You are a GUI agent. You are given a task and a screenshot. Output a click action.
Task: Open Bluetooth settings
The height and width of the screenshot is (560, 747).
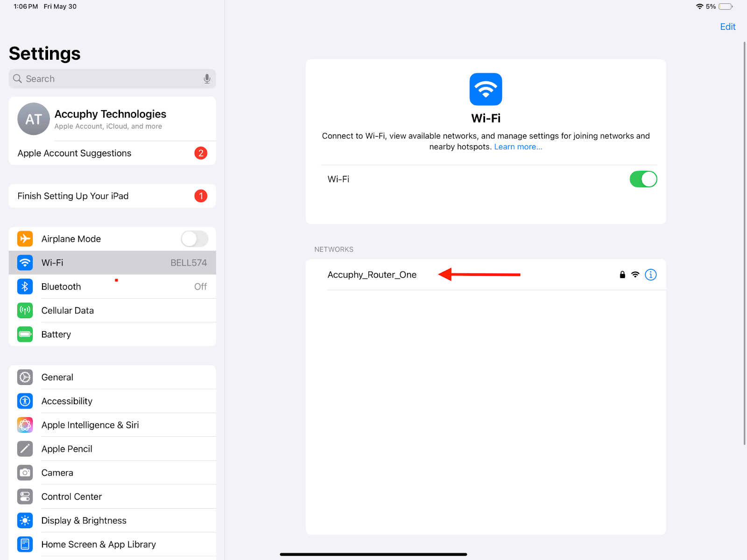tap(112, 287)
